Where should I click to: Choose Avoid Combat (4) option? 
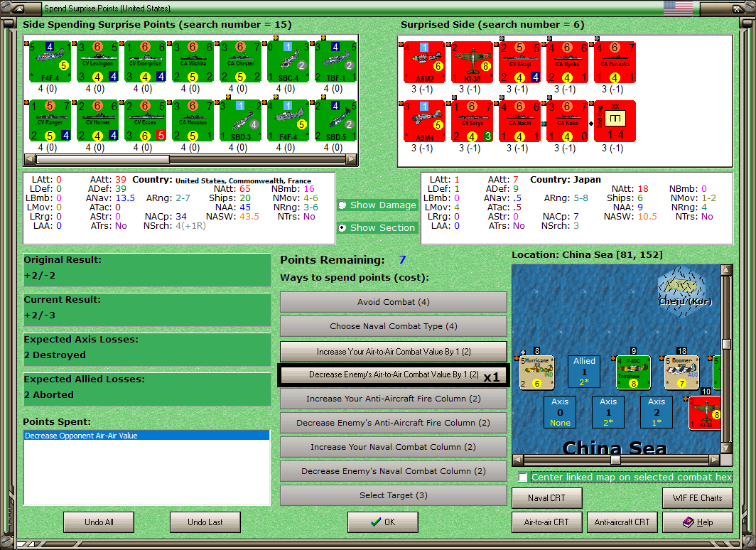point(394,302)
